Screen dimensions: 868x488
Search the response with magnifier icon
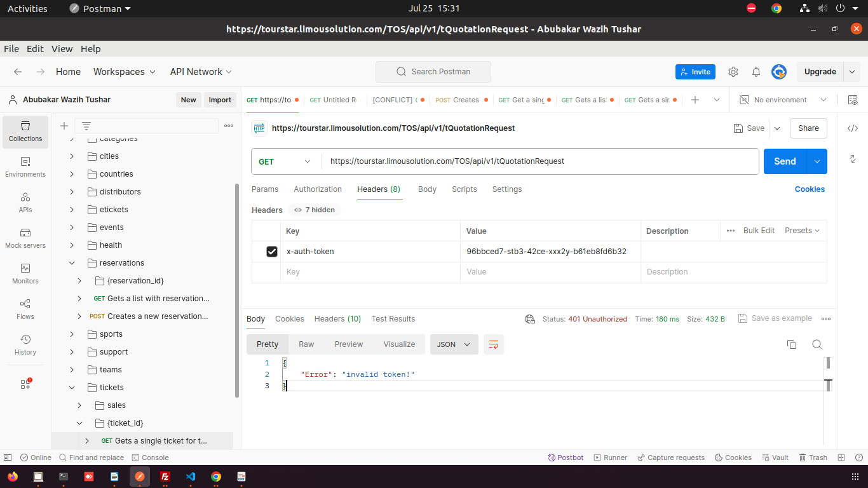coord(817,344)
